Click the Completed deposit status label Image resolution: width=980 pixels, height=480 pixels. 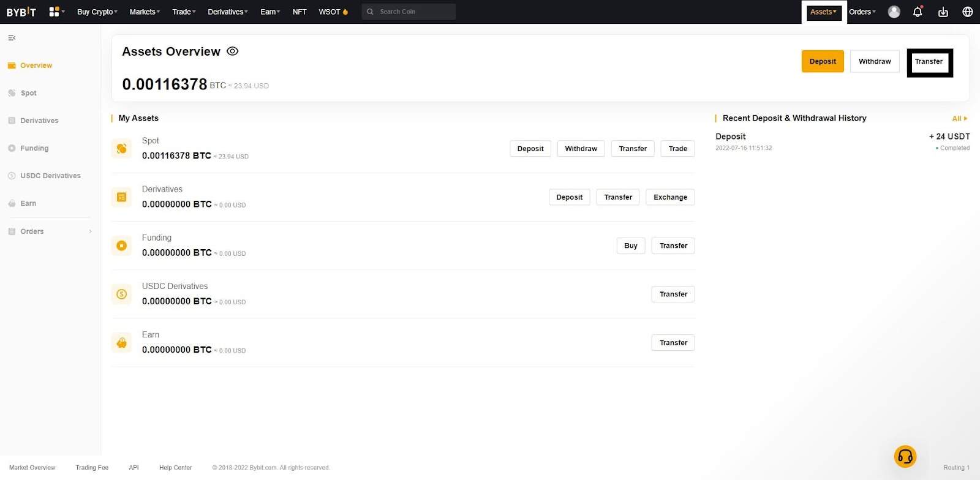952,148
